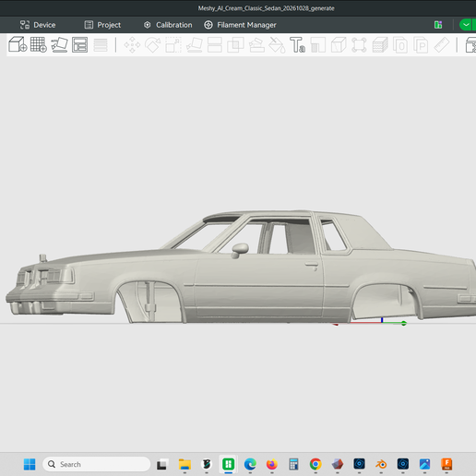The width and height of the screenshot is (476, 476).
Task: Open the green dropdown arrow button
Action: click(x=467, y=25)
